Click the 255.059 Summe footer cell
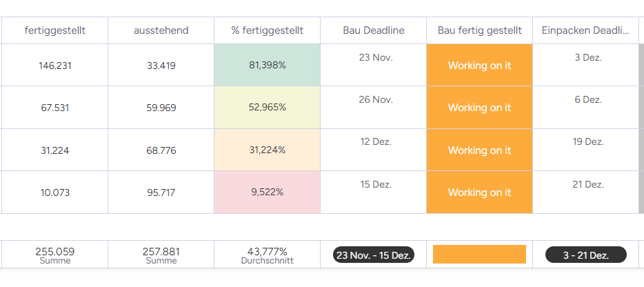 click(x=55, y=255)
